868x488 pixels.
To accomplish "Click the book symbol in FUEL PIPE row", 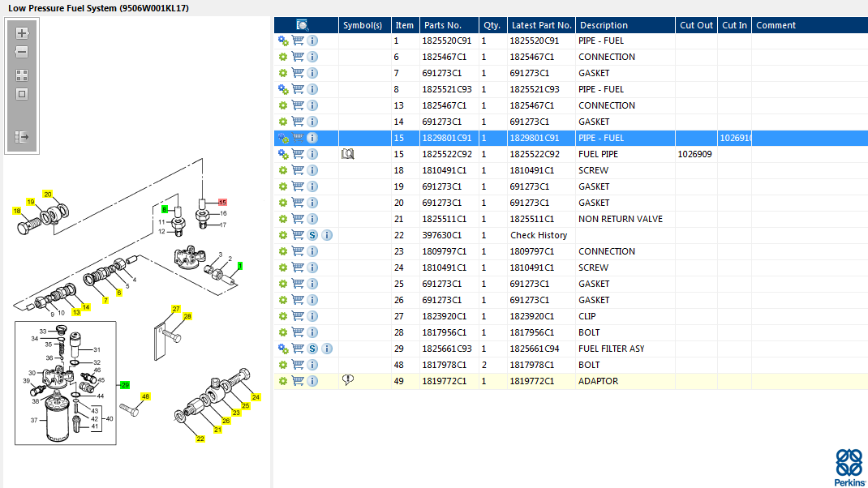I will [x=348, y=154].
